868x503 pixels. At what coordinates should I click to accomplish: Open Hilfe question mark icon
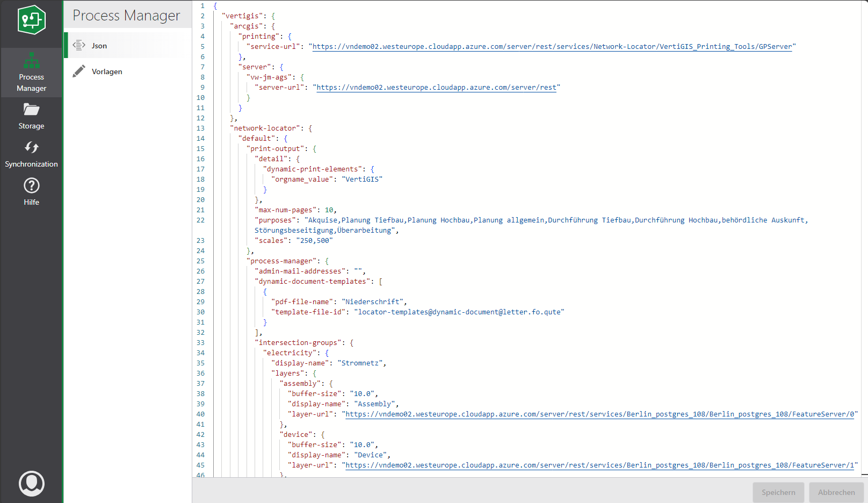click(31, 185)
